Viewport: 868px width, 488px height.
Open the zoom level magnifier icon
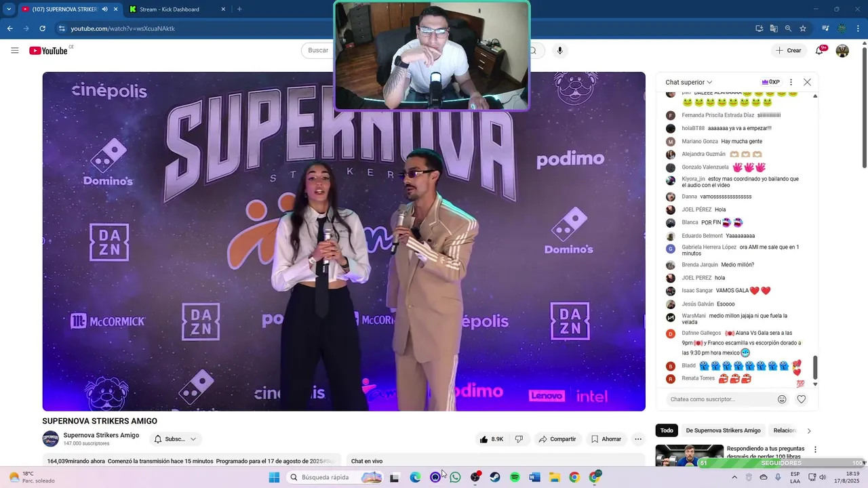coord(788,28)
